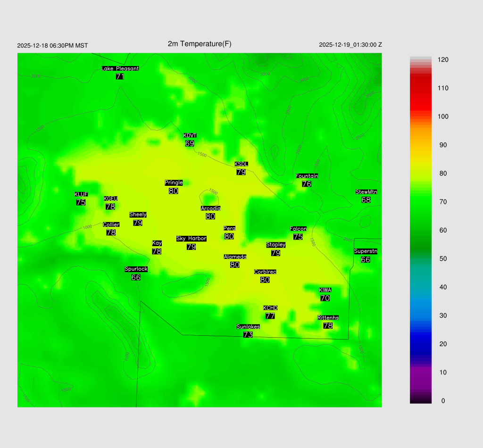483x448 pixels.
Task: Select the KLUF station marker
Action: pyautogui.click(x=81, y=199)
